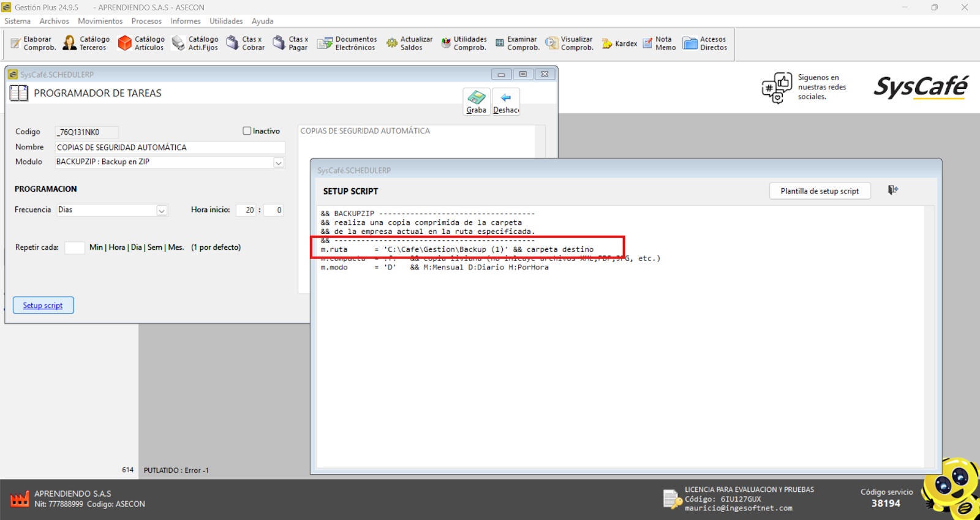Screen dimensions: 980x520
Task: Open Catálogo Terceros icon
Action: pyautogui.click(x=70, y=43)
